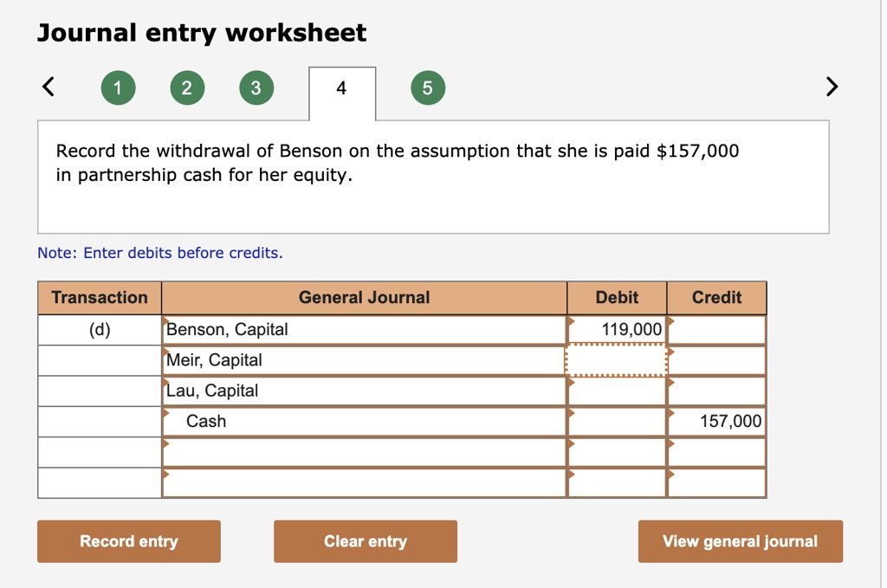
Task: Open the credit cell marker on the Cash row
Action: coord(668,416)
